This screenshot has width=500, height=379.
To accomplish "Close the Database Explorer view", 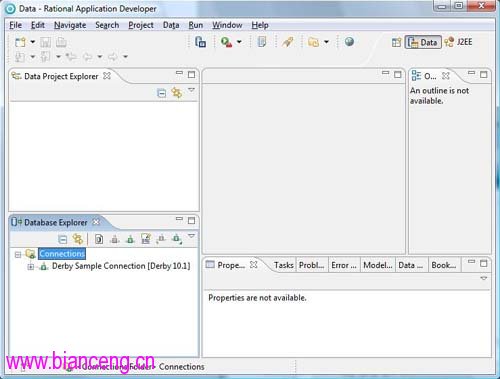I will coord(96,222).
